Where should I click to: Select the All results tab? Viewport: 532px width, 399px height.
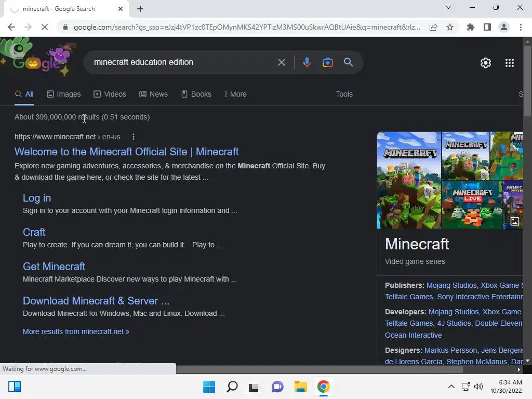tap(24, 95)
